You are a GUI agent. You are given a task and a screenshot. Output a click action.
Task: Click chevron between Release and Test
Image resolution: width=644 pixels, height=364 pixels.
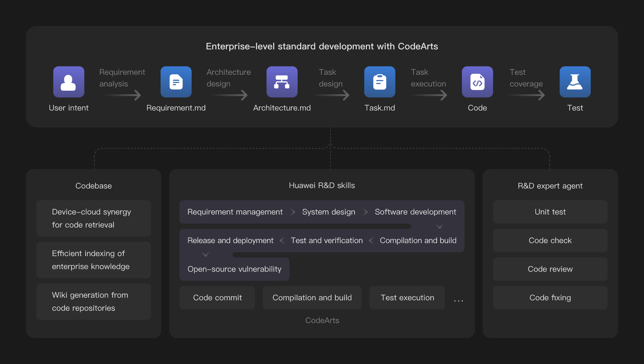click(x=282, y=240)
